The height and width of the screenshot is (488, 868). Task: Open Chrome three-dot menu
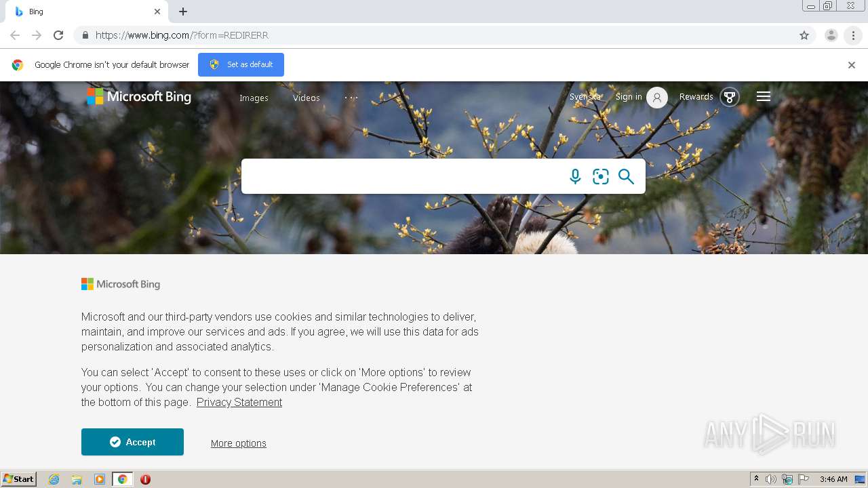coord(853,35)
